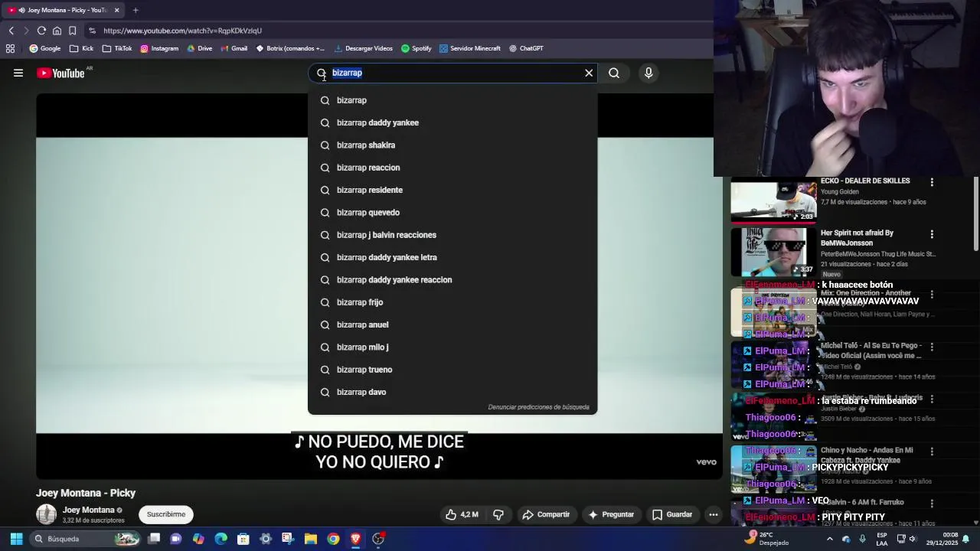Pick 'bizarrap daddy yankee reaccion' suggestion
The image size is (980, 551).
(452, 279)
